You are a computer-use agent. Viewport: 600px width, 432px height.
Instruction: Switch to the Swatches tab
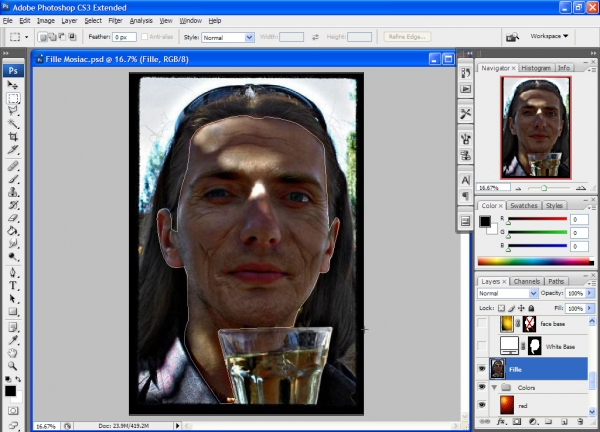(x=523, y=205)
